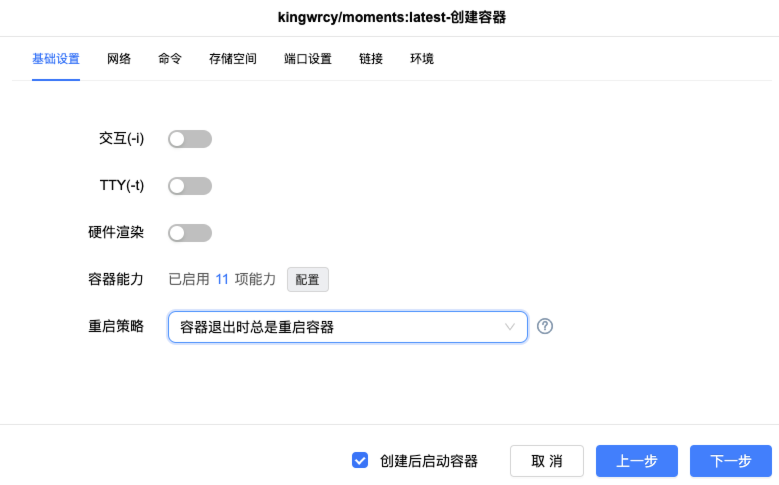The width and height of the screenshot is (779, 485).
Task: Toggle the 交互(-i) interactive switch
Action: 190,139
